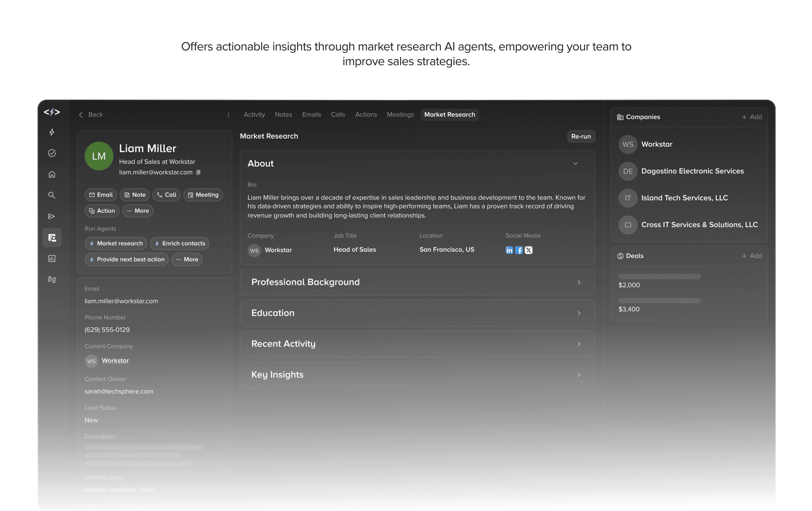Click the Re-run button
Screen dimensions: 812x511
click(581, 136)
